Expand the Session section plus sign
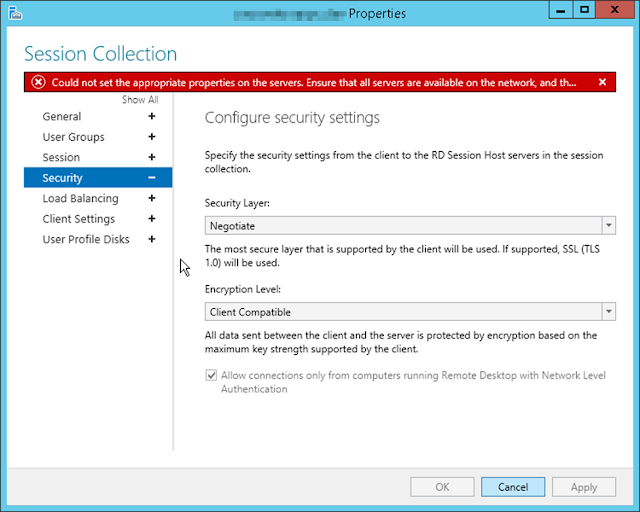 pos(152,157)
